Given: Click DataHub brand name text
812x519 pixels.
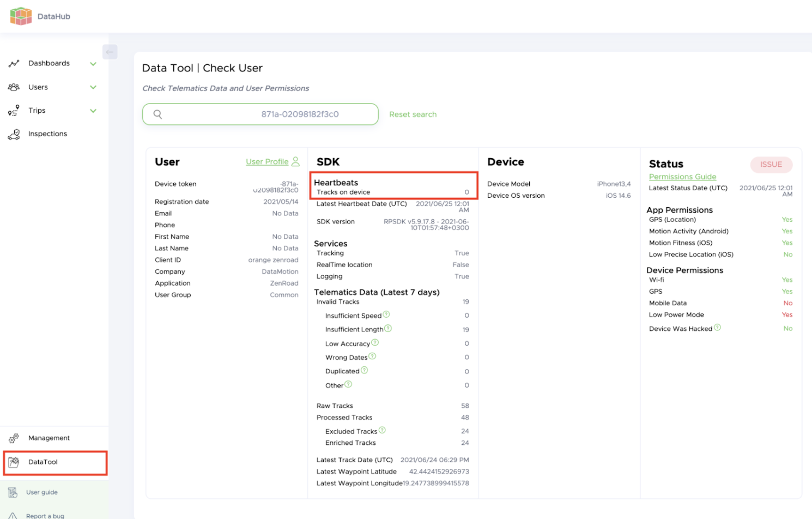Looking at the screenshot, I should [x=54, y=16].
